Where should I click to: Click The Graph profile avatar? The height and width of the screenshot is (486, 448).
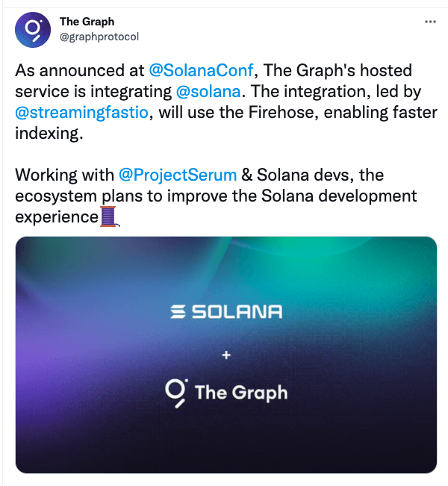coord(33,29)
